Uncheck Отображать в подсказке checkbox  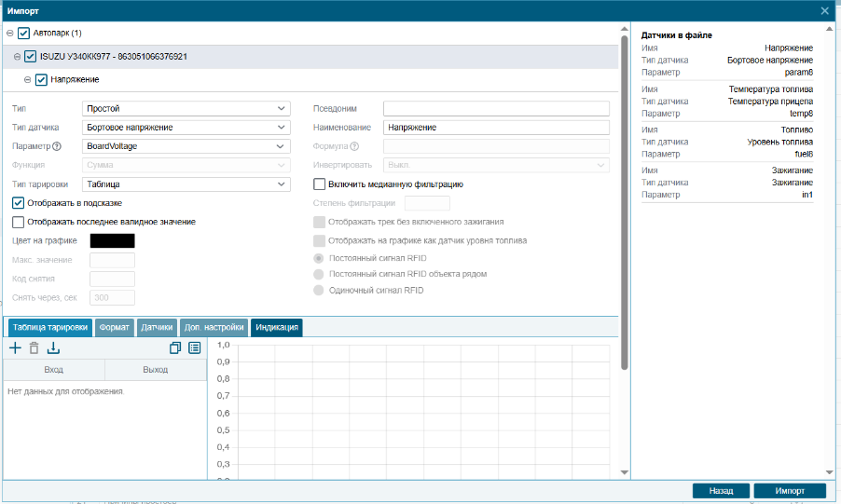(19, 202)
